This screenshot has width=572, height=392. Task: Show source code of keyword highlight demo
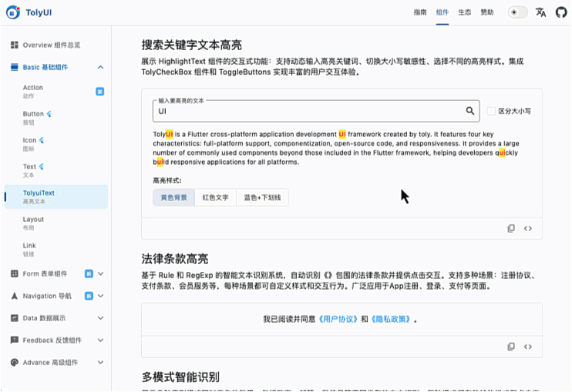tap(528, 229)
